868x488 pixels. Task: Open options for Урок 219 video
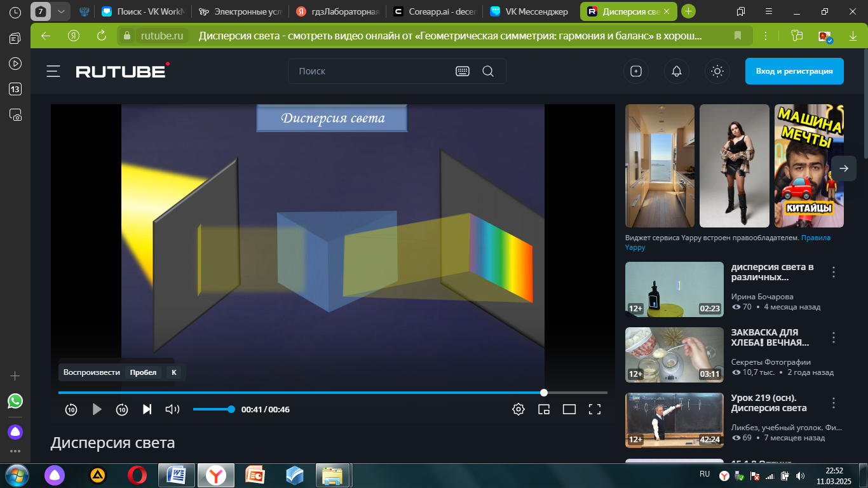tap(834, 403)
